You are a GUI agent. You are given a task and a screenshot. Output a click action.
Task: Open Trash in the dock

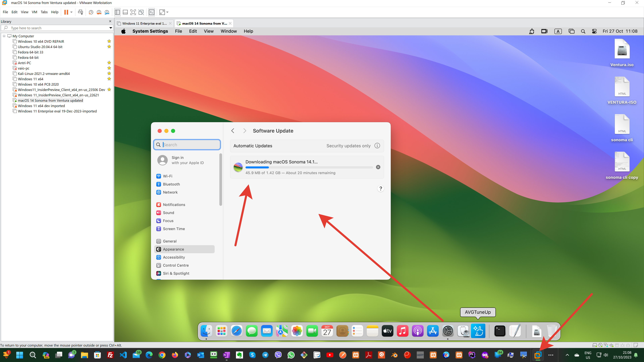coord(551,331)
